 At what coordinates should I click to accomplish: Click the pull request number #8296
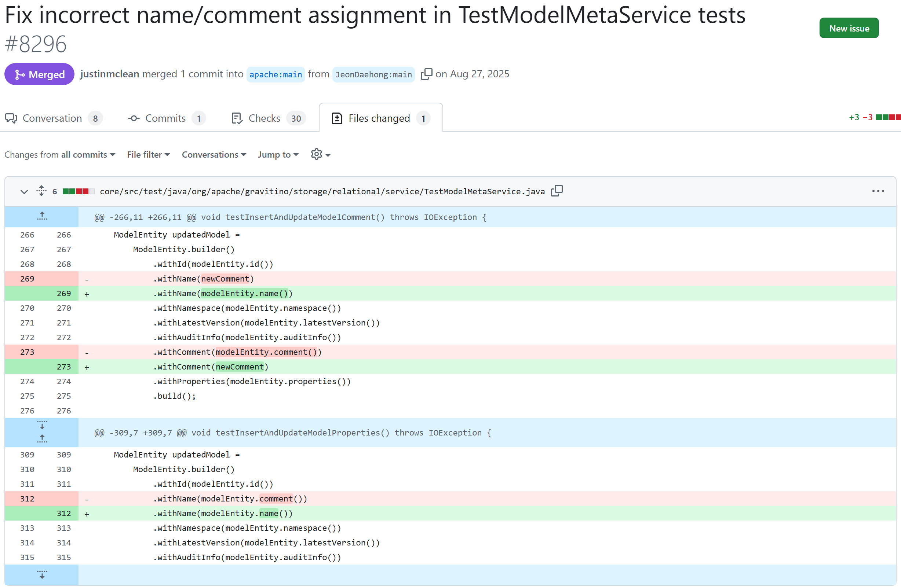[x=36, y=44]
